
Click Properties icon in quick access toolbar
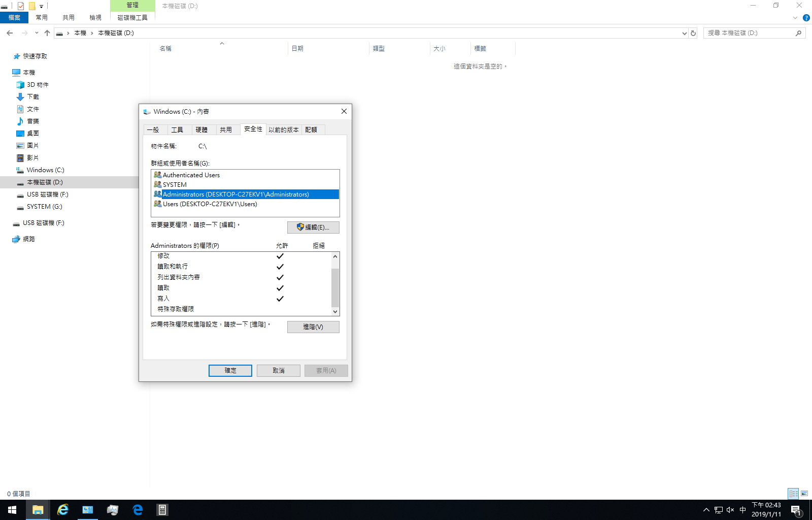21,6
